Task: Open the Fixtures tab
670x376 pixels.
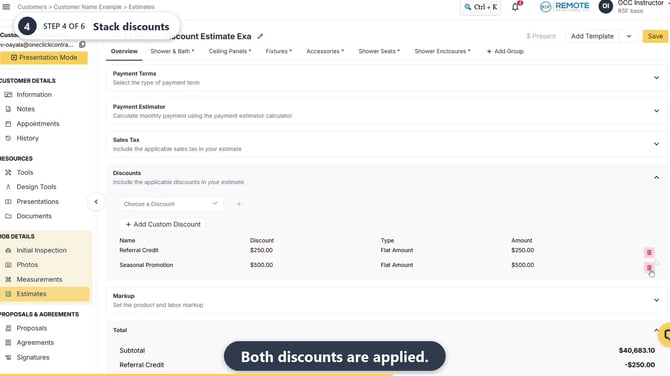Action: 279,51
